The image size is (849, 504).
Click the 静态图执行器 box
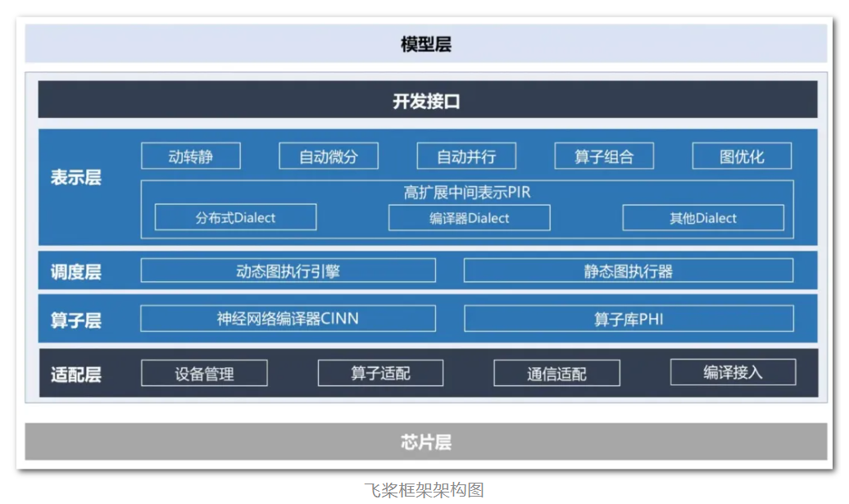[x=629, y=270]
